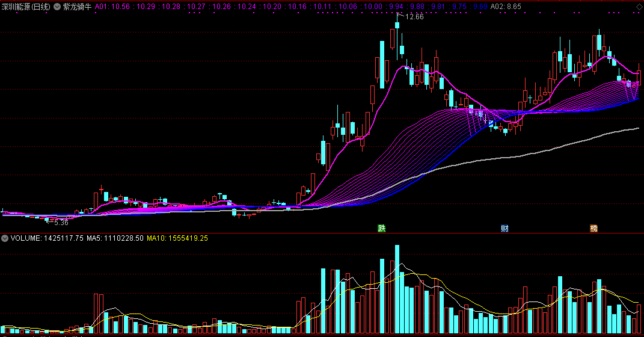Click the 12.66 high price label
The height and width of the screenshot is (337, 644).
click(414, 17)
